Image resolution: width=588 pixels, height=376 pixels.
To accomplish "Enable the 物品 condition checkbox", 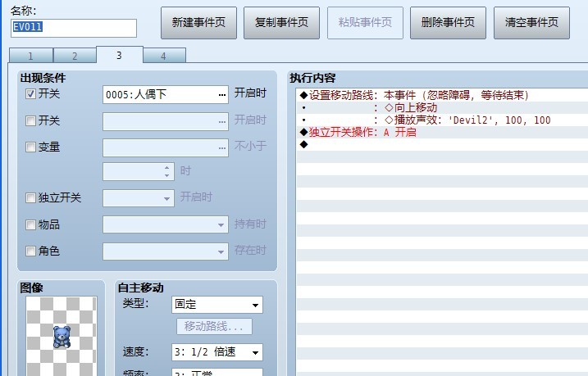I will tap(30, 224).
